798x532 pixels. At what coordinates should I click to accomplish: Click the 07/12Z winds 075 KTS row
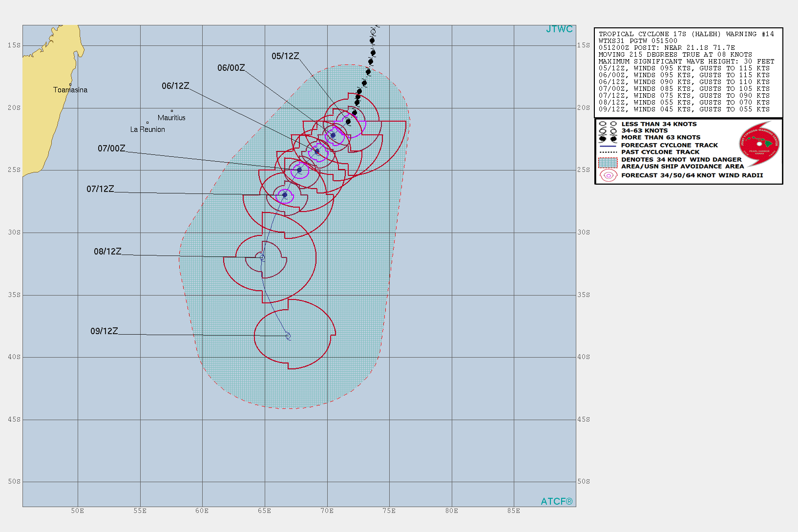(x=684, y=96)
